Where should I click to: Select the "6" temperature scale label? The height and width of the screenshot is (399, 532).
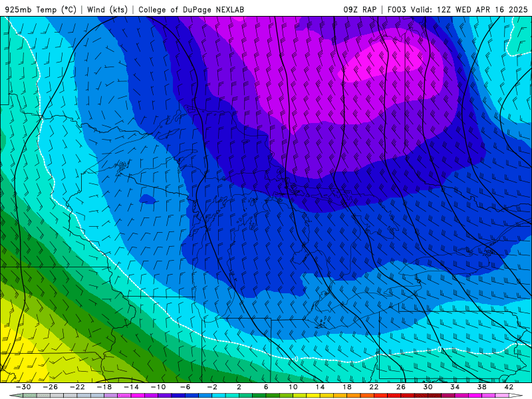point(266,387)
